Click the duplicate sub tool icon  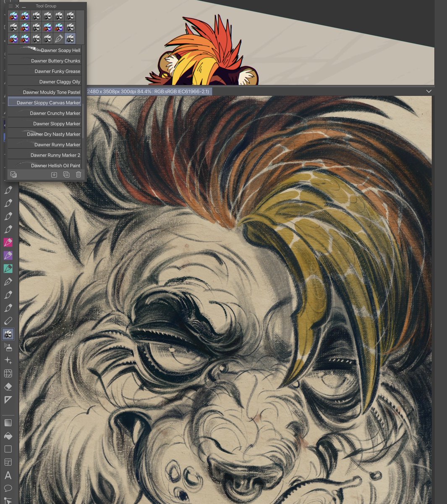[x=66, y=174]
